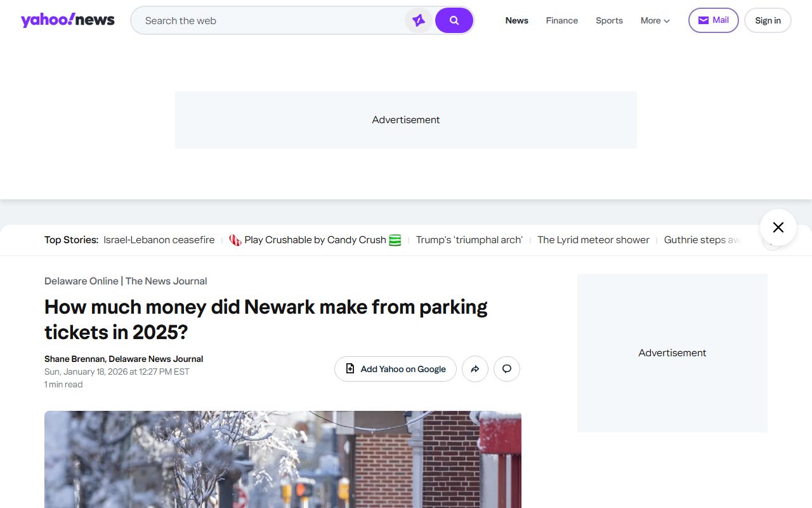Click the share arrow icon

click(x=475, y=369)
